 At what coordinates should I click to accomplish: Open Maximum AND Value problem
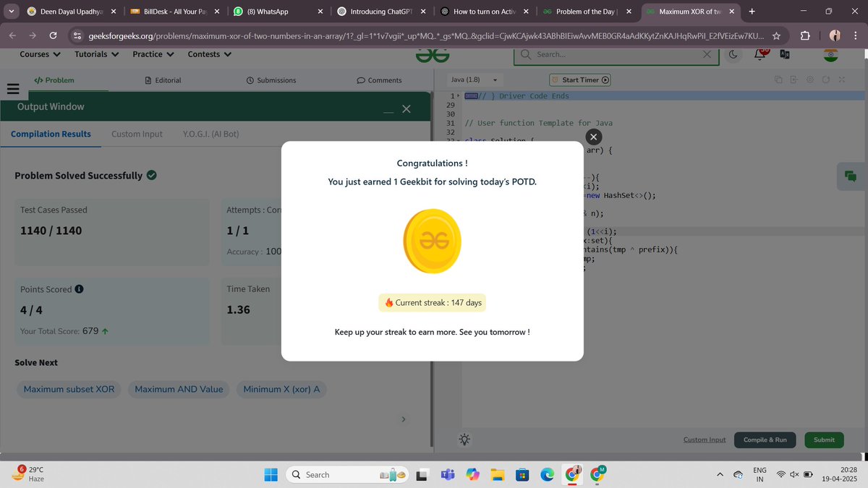click(179, 389)
